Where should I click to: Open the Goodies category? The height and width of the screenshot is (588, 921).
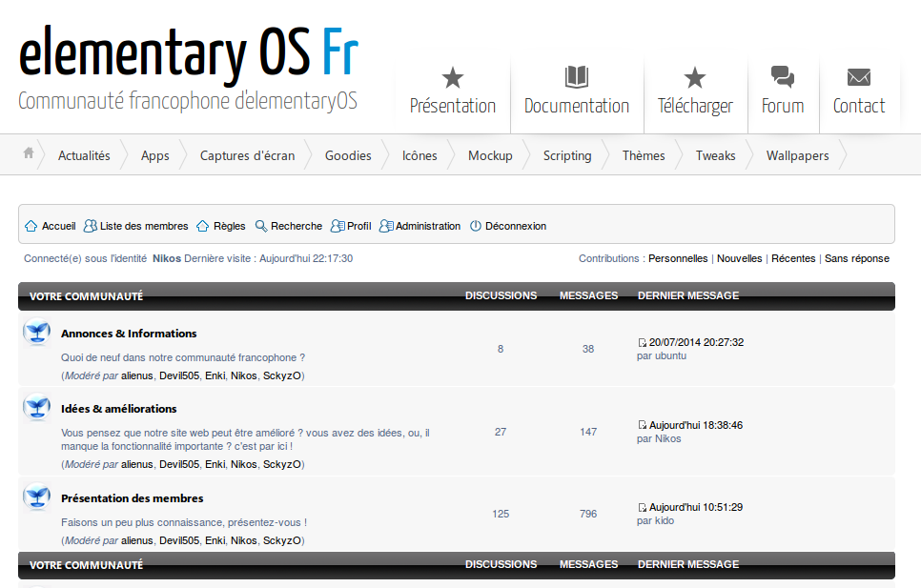click(x=348, y=155)
